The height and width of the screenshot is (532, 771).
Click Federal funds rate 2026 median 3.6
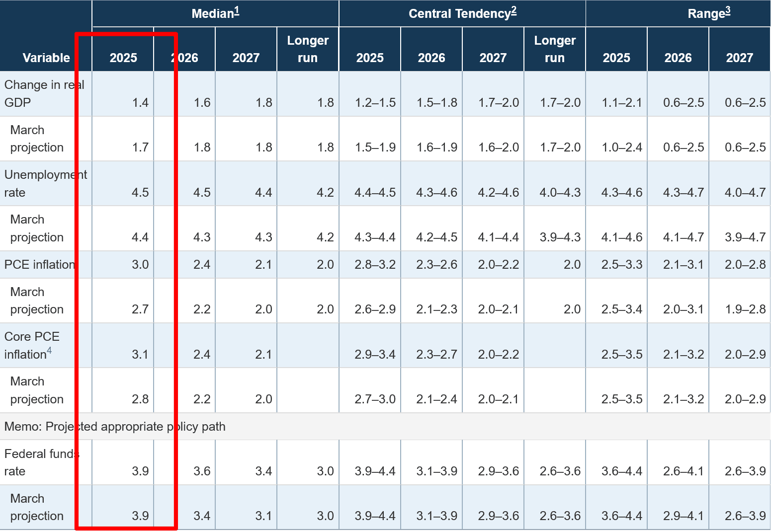point(202,471)
